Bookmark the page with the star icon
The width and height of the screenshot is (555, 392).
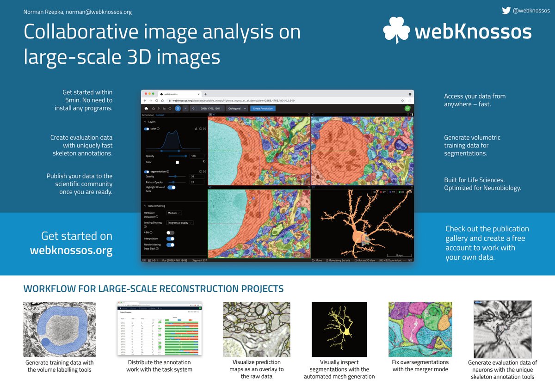[403, 100]
